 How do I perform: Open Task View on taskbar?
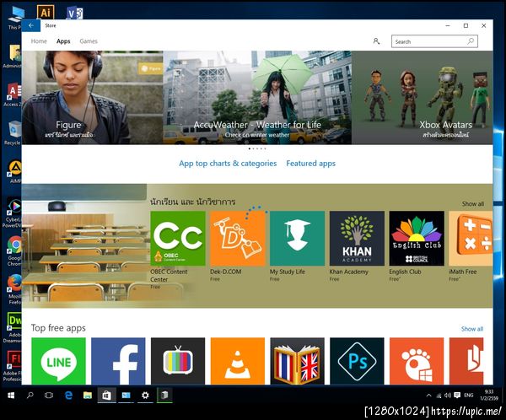pyautogui.click(x=49, y=396)
